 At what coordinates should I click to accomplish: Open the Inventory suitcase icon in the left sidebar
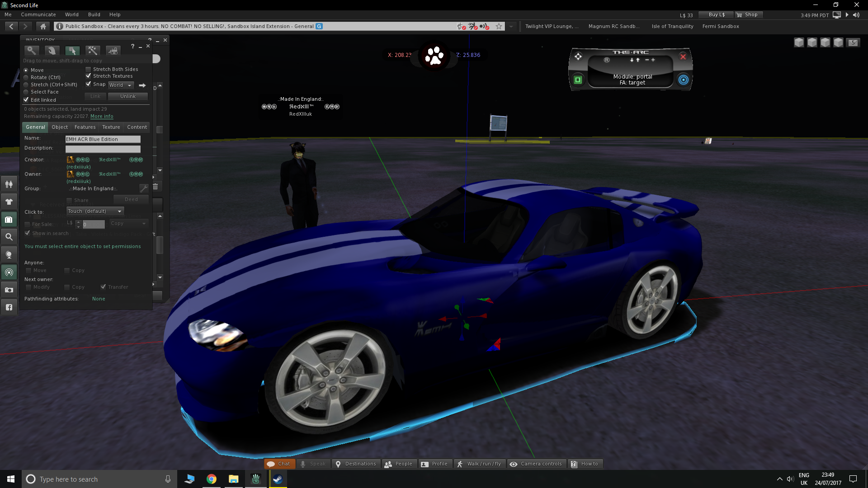[x=9, y=220]
